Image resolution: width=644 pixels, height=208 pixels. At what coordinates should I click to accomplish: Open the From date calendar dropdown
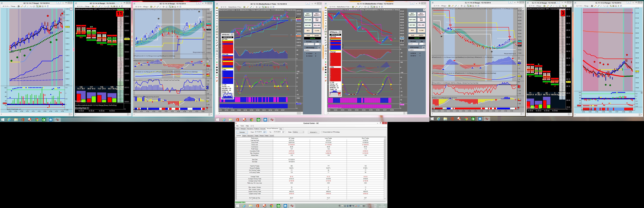click(x=265, y=132)
